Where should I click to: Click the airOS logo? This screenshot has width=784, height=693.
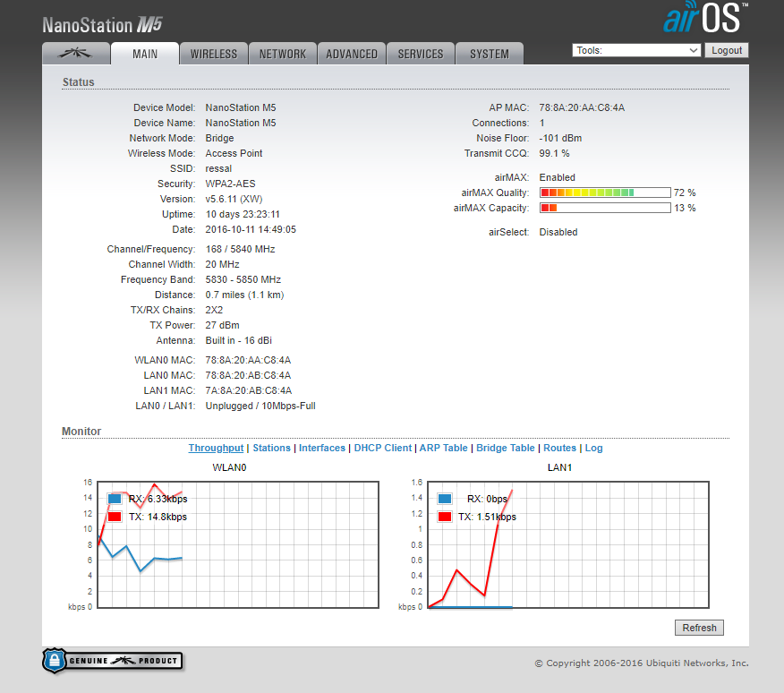click(705, 18)
